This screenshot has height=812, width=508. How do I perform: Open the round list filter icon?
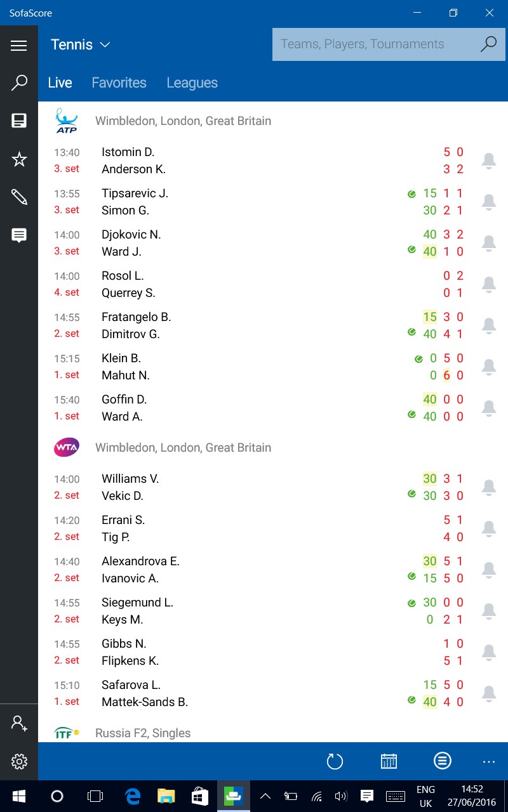click(x=443, y=761)
